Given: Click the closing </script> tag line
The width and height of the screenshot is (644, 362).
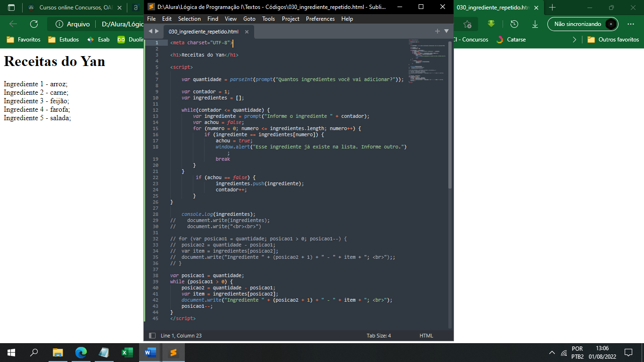Looking at the screenshot, I should click(183, 318).
